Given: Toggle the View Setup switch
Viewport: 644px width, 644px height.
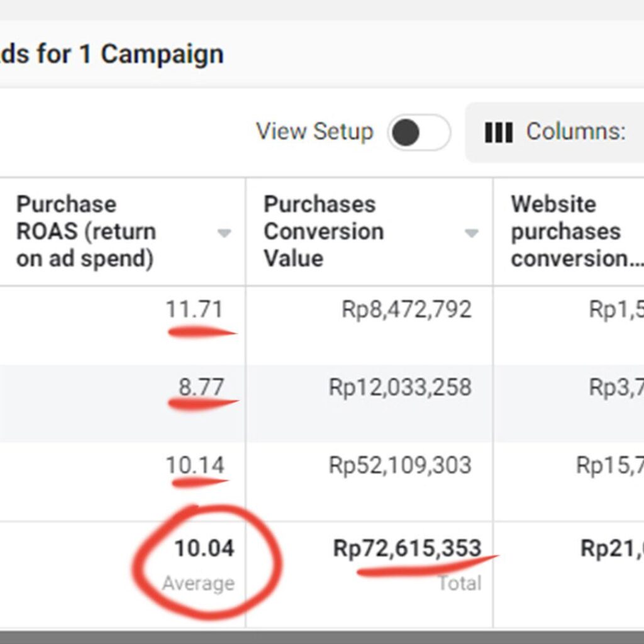Looking at the screenshot, I should pos(418,133).
